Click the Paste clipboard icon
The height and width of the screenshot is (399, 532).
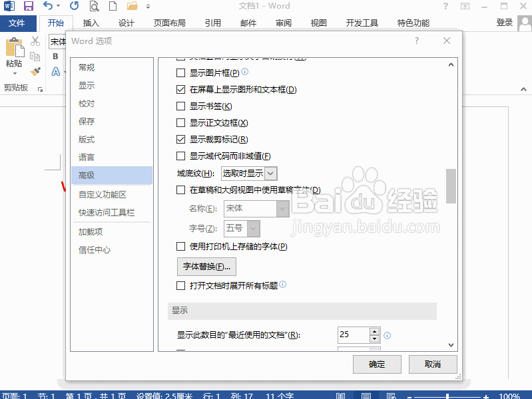coord(15,47)
